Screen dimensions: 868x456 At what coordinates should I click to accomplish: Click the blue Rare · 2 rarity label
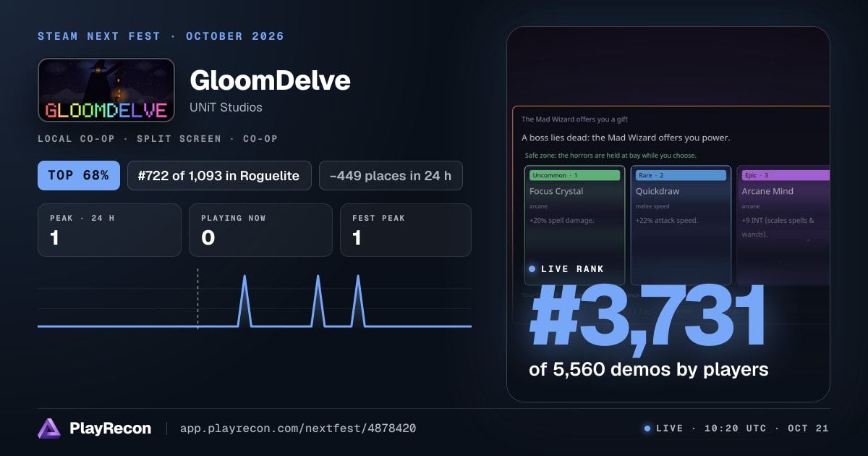click(681, 175)
